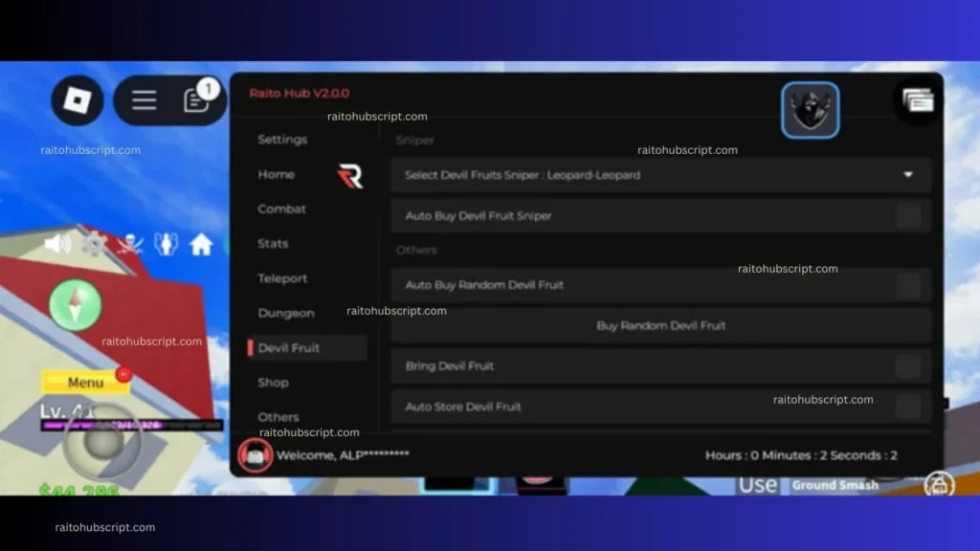
Task: Mute the game sound speaker icon
Action: (x=58, y=244)
